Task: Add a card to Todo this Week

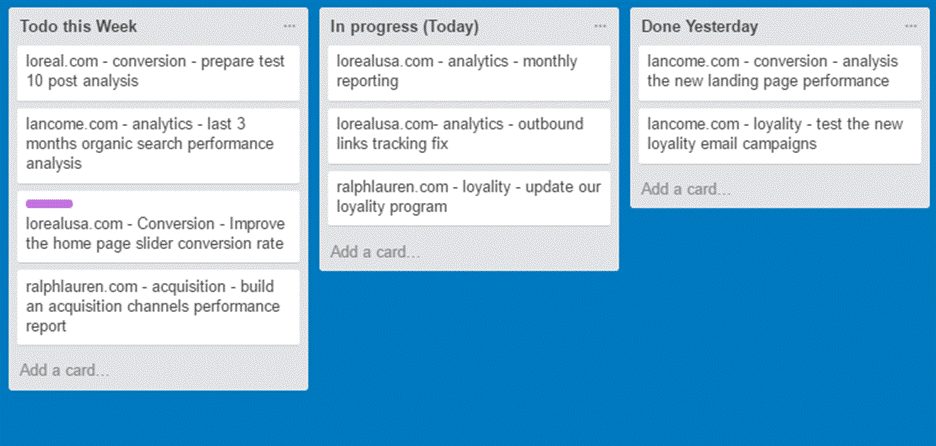Action: point(65,370)
